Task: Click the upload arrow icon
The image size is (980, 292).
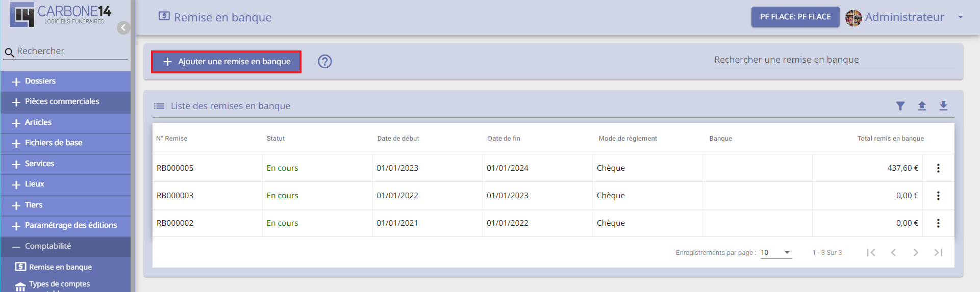Action: coord(922,106)
